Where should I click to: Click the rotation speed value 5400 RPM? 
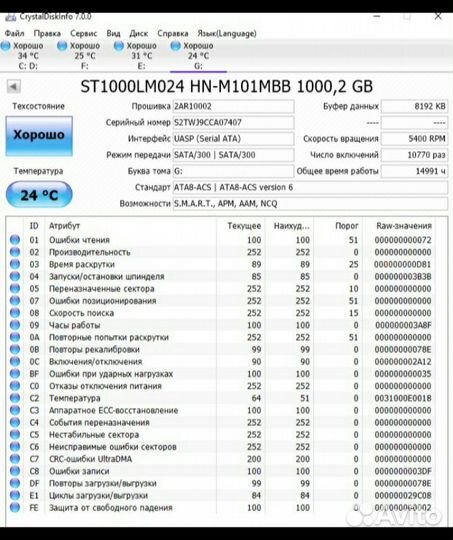(414, 138)
